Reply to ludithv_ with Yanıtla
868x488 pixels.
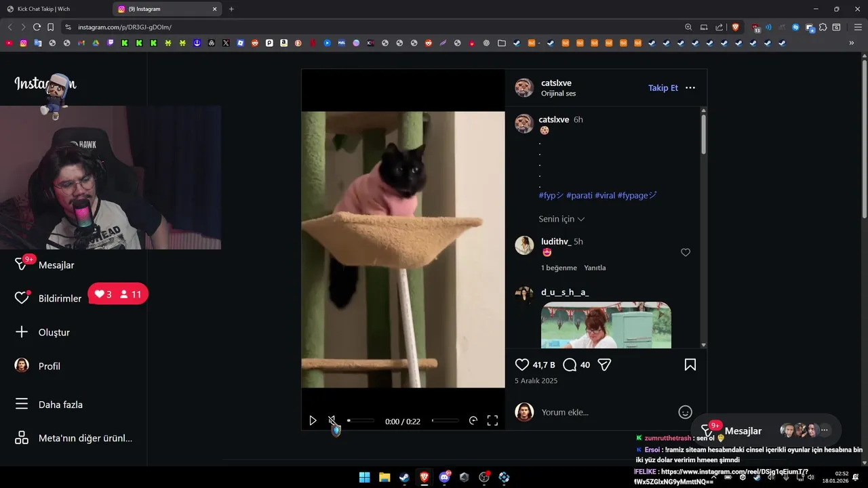click(595, 268)
